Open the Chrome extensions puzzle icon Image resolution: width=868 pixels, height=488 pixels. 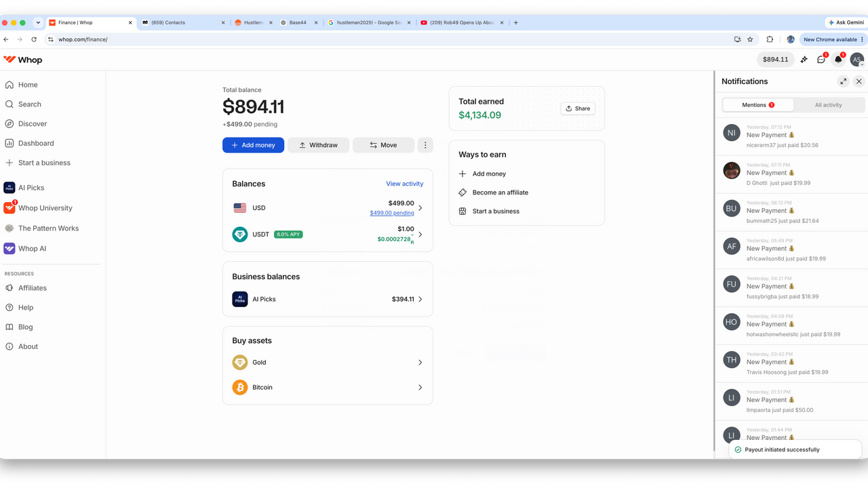click(770, 39)
